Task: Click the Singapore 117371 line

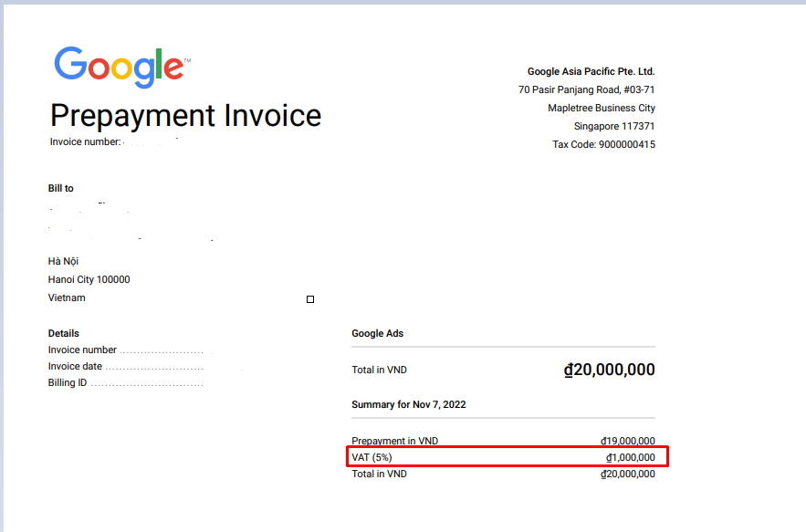Action: (x=613, y=126)
